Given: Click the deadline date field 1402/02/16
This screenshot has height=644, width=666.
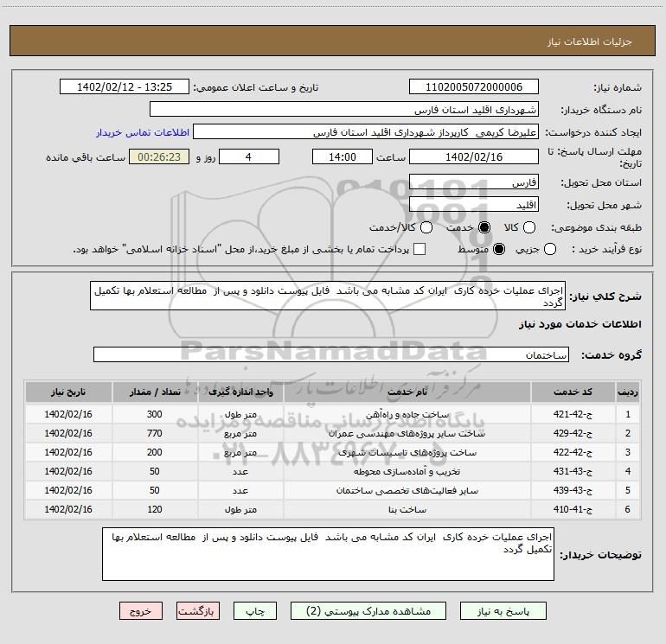Looking at the screenshot, I should tap(474, 156).
